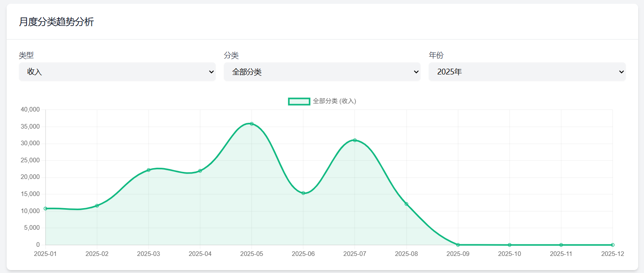Select the 2025-04 data point marker
The width and height of the screenshot is (644, 273).
[x=200, y=171]
